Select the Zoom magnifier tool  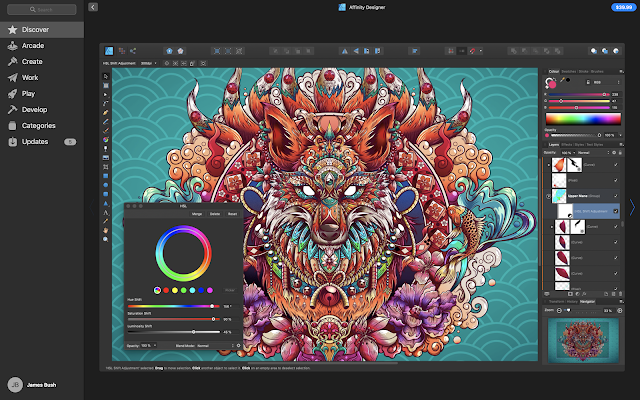(x=106, y=240)
